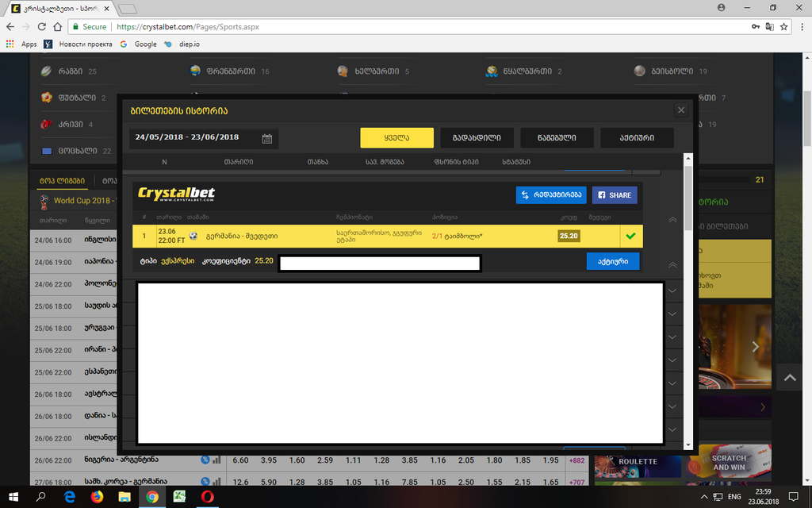
Task: Click the blue აქტიური status button
Action: [613, 261]
